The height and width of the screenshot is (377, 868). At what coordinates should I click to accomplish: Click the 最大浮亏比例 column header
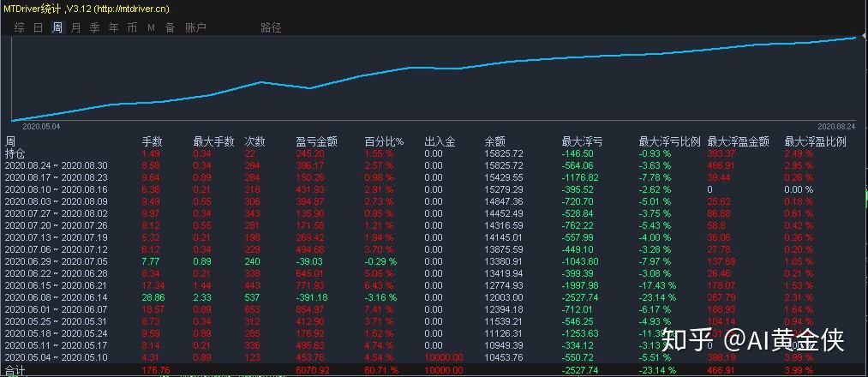click(670, 141)
